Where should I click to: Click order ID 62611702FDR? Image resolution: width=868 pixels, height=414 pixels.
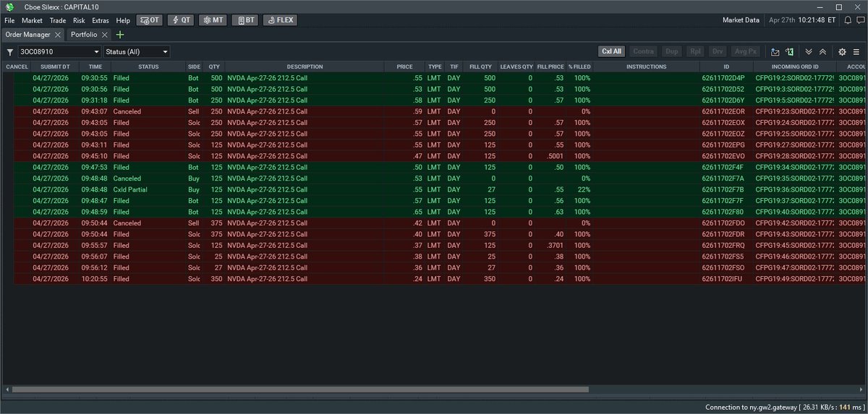tap(723, 234)
